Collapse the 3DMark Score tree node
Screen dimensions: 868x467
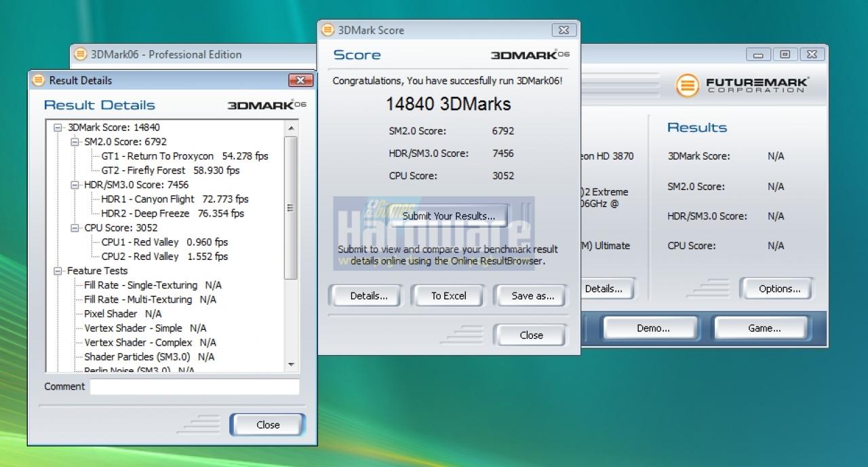pos(58,127)
